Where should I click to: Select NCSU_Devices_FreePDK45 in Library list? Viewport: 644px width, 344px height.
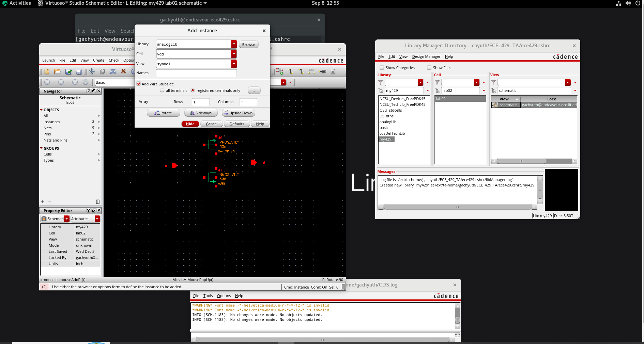402,99
